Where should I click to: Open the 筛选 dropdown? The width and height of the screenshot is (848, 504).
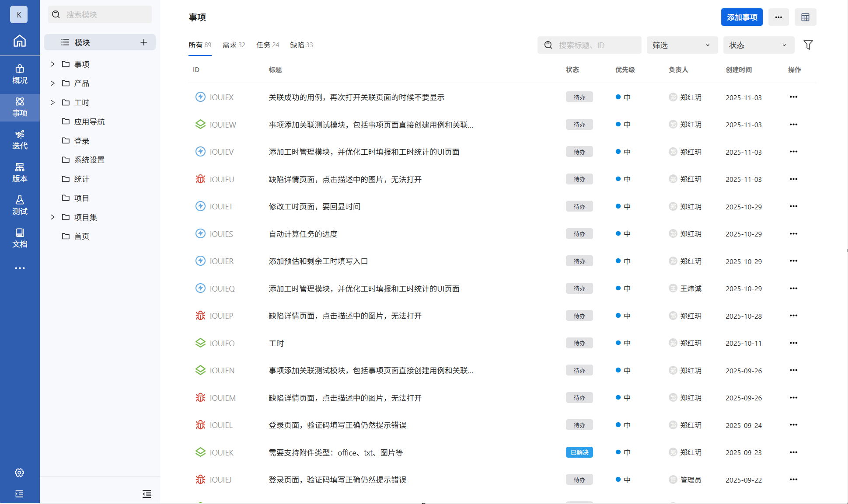click(682, 45)
